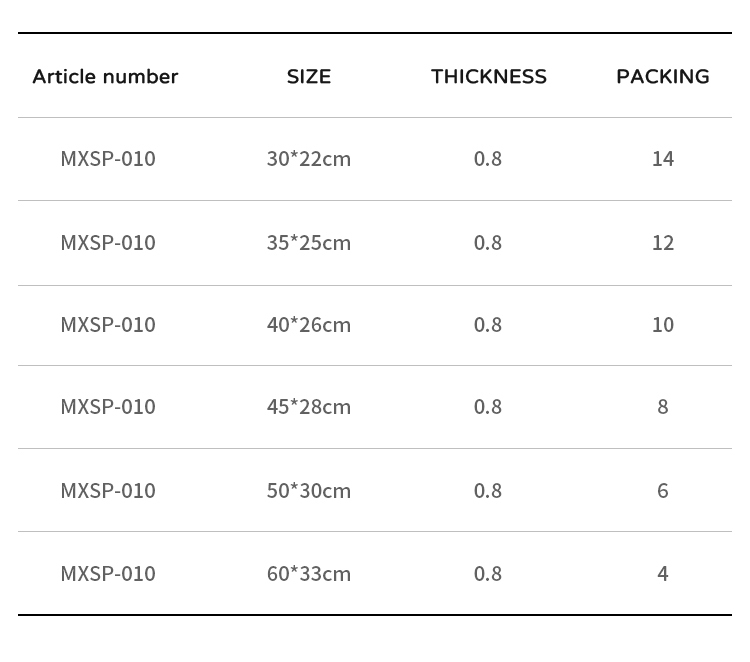Click the packing value 12
750x662 pixels.
click(662, 243)
